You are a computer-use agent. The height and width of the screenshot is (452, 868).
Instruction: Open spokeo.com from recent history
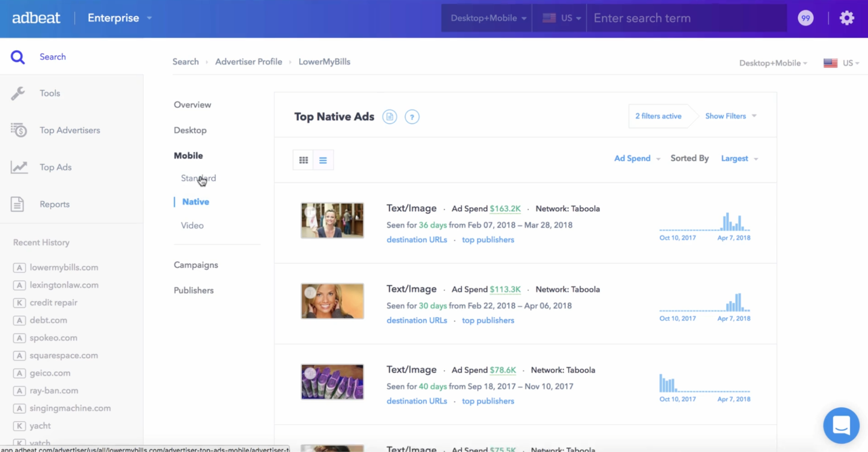(53, 338)
